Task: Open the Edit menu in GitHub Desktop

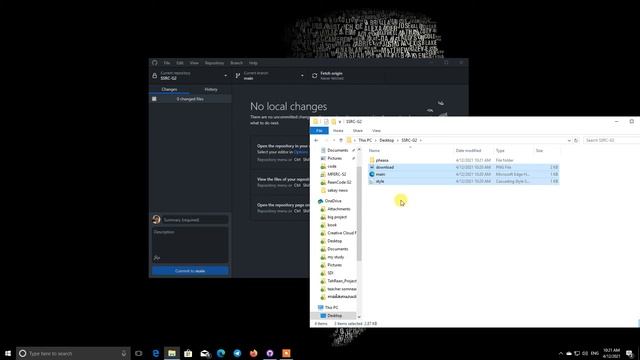Action: click(x=180, y=63)
